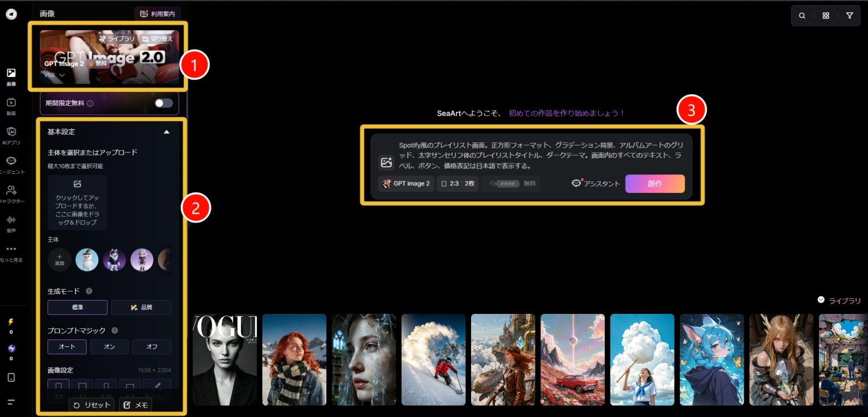Open the 2:3 2枚 size and count selector
This screenshot has width=868, height=417.
[457, 184]
